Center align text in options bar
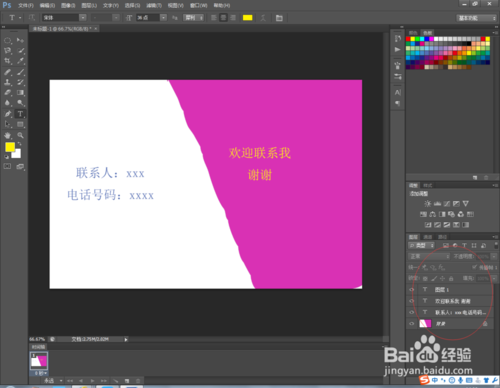 coord(223,18)
